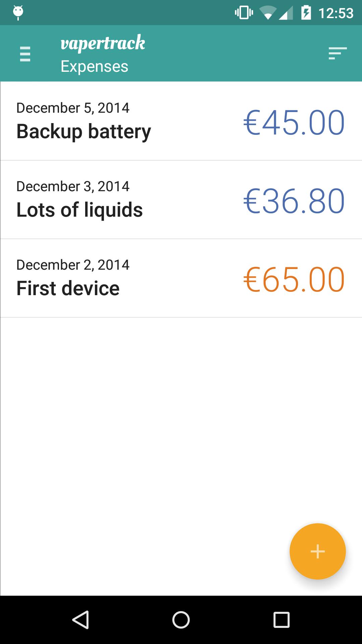Open the hamburger navigation menu

pyautogui.click(x=25, y=54)
